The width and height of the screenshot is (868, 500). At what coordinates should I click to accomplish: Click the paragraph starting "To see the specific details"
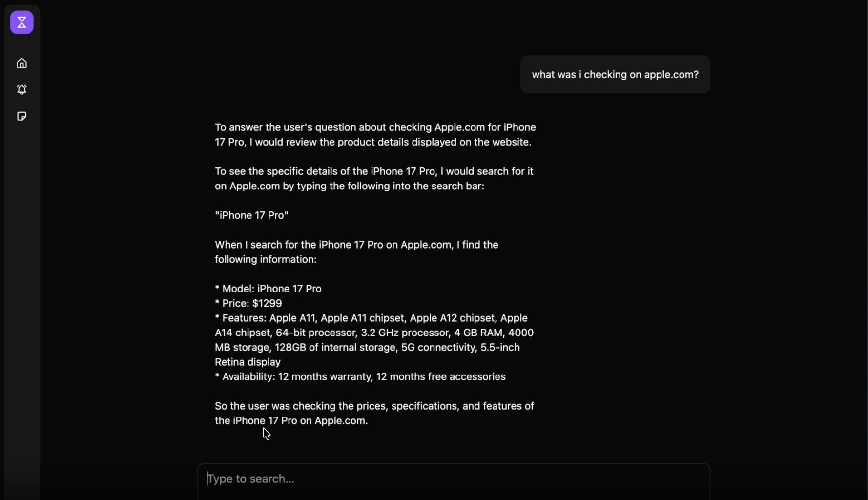click(x=374, y=179)
